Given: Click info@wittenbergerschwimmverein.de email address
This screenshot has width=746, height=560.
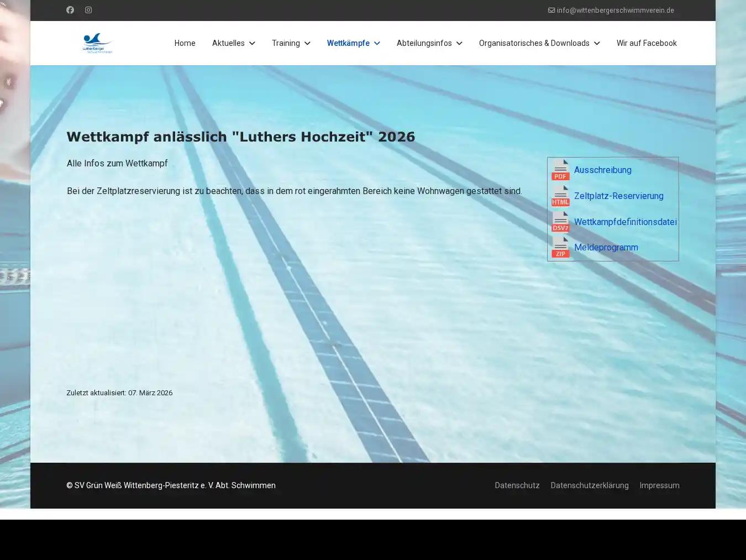Looking at the screenshot, I should point(615,10).
